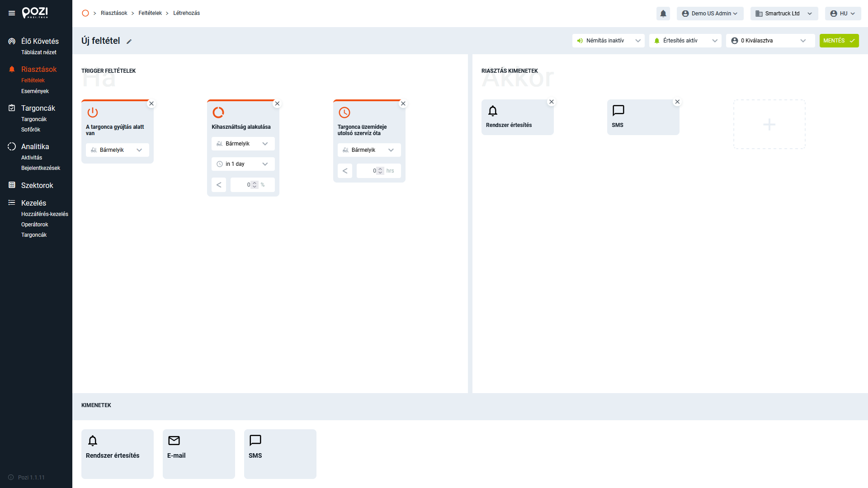Image resolution: width=868 pixels, height=488 pixels.
Task: Open the notifications bell in the top bar
Action: [x=663, y=14]
